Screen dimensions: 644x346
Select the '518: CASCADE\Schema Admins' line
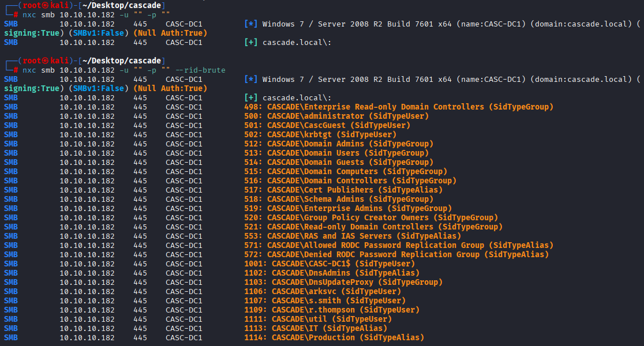click(339, 199)
